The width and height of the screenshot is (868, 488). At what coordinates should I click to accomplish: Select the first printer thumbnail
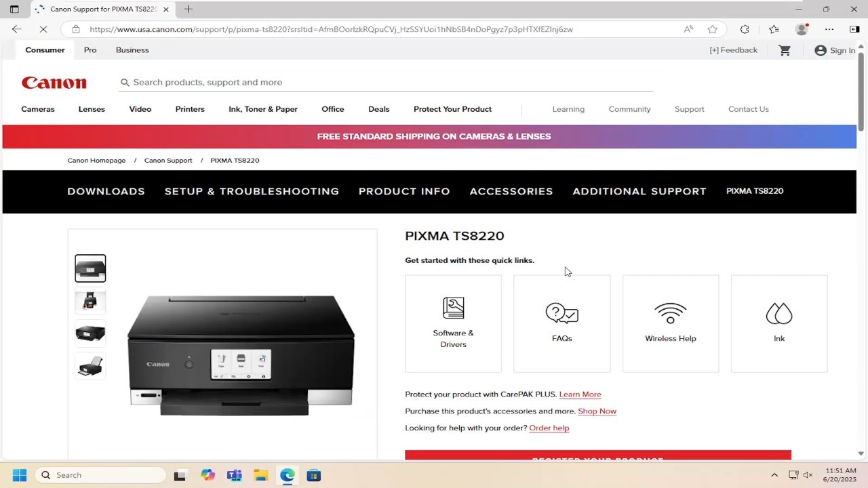90,268
